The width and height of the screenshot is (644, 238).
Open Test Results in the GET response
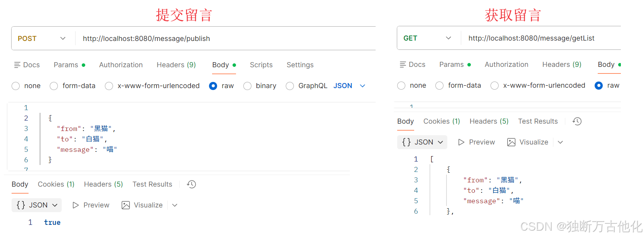pyautogui.click(x=538, y=121)
